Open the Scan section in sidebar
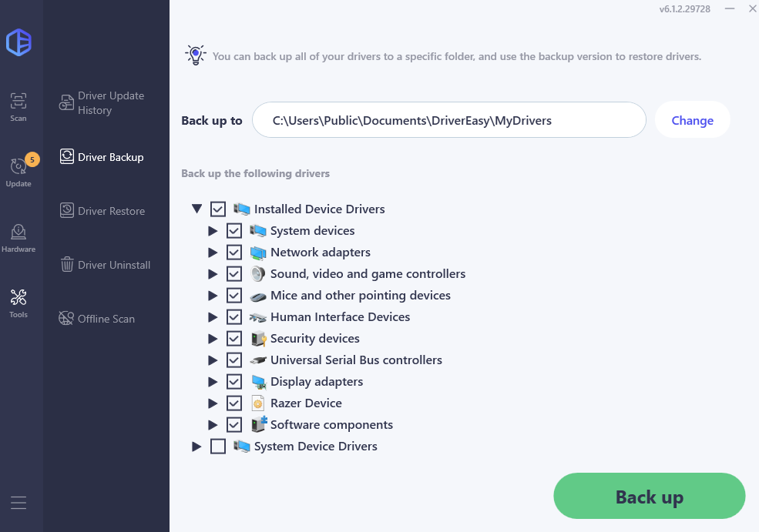Viewport: 759px width, 532px height. [x=18, y=107]
